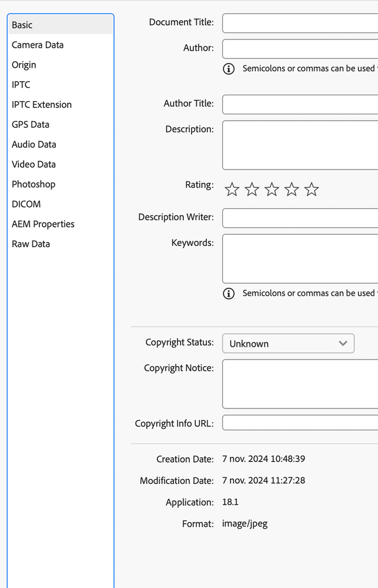378x588 pixels.
Task: Set rating to two stars
Action: 252,190
